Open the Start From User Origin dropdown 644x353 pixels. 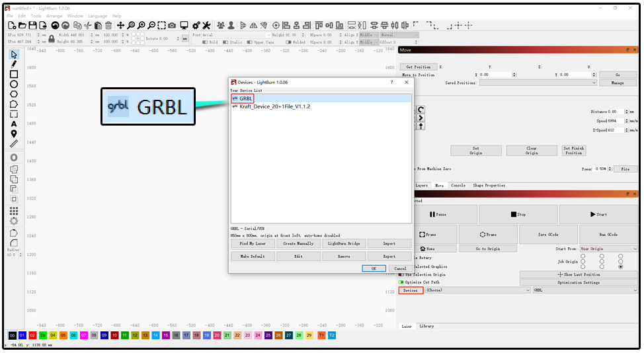point(609,249)
